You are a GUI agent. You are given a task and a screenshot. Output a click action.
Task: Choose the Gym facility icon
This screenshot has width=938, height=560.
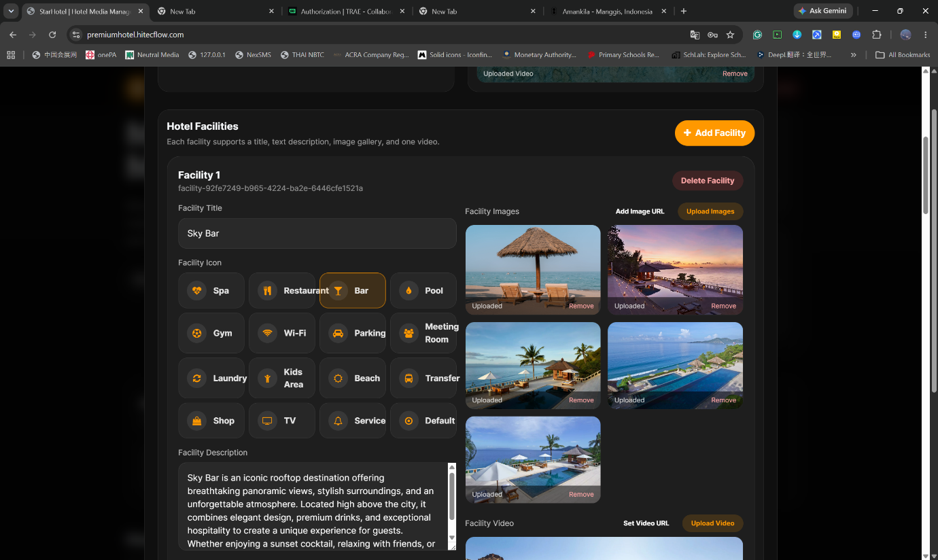[211, 333]
